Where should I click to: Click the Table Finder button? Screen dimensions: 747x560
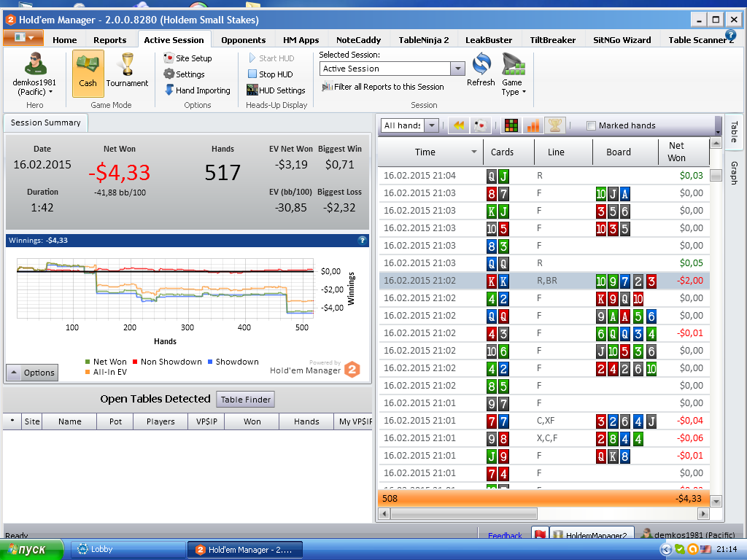[x=245, y=400]
